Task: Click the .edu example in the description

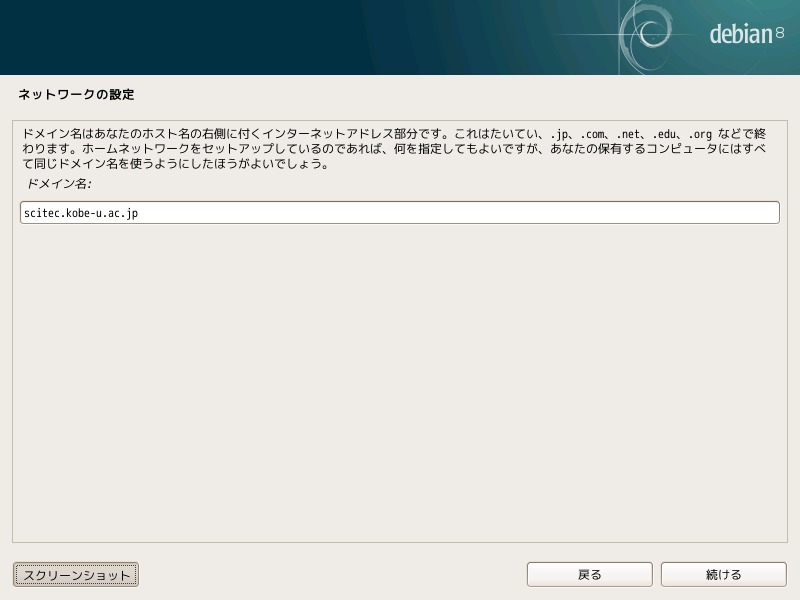Action: [664, 134]
